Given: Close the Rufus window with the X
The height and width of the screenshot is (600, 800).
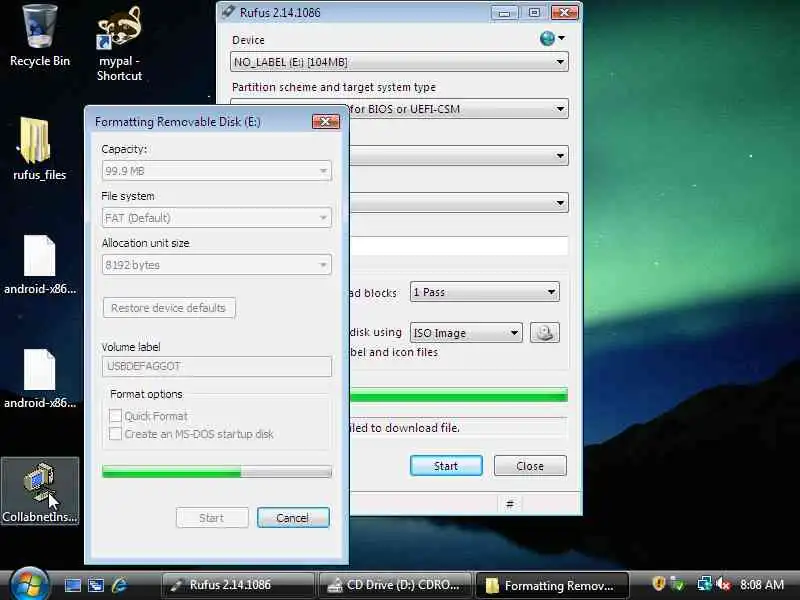Looking at the screenshot, I should coord(564,13).
